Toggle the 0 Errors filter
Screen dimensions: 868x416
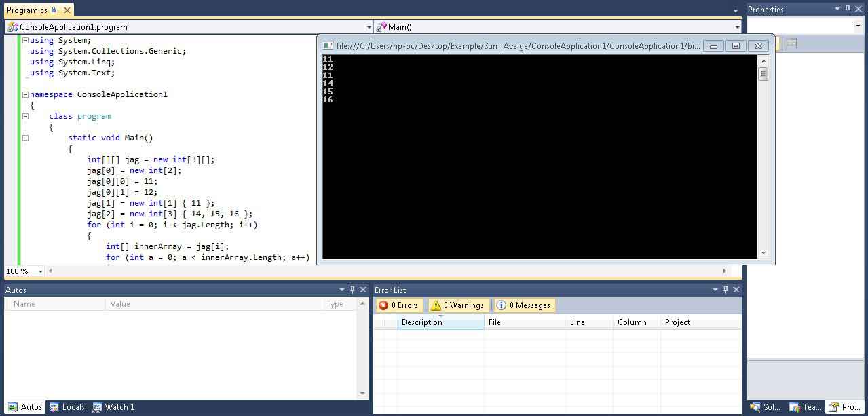(x=399, y=305)
